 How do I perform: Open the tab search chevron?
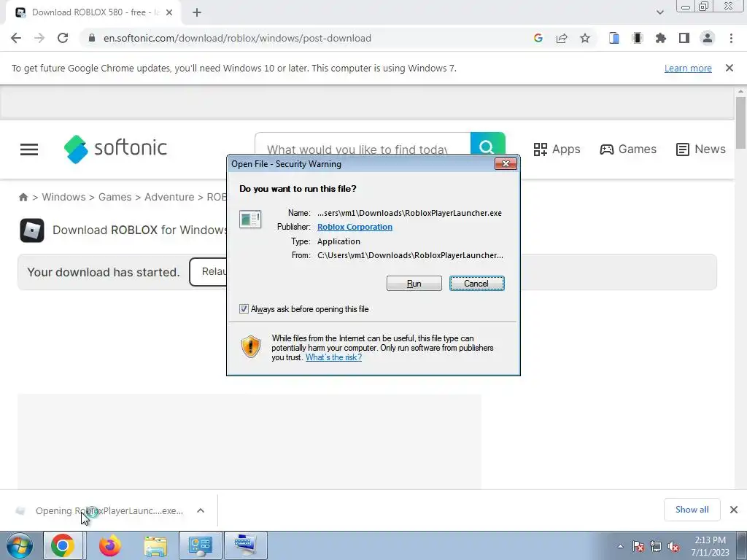(659, 12)
